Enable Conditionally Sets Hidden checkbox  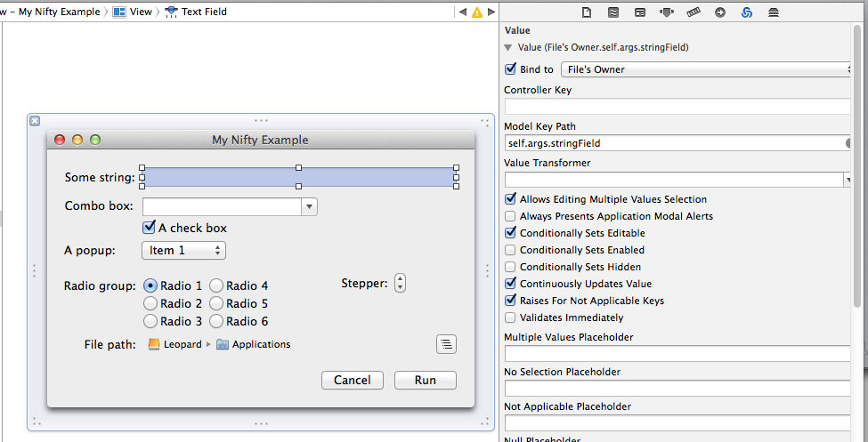click(510, 267)
